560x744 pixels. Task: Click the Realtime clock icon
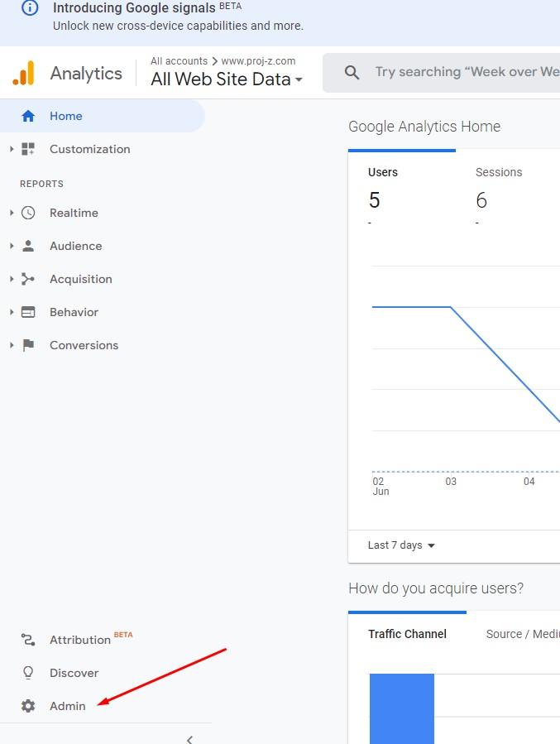coord(28,213)
